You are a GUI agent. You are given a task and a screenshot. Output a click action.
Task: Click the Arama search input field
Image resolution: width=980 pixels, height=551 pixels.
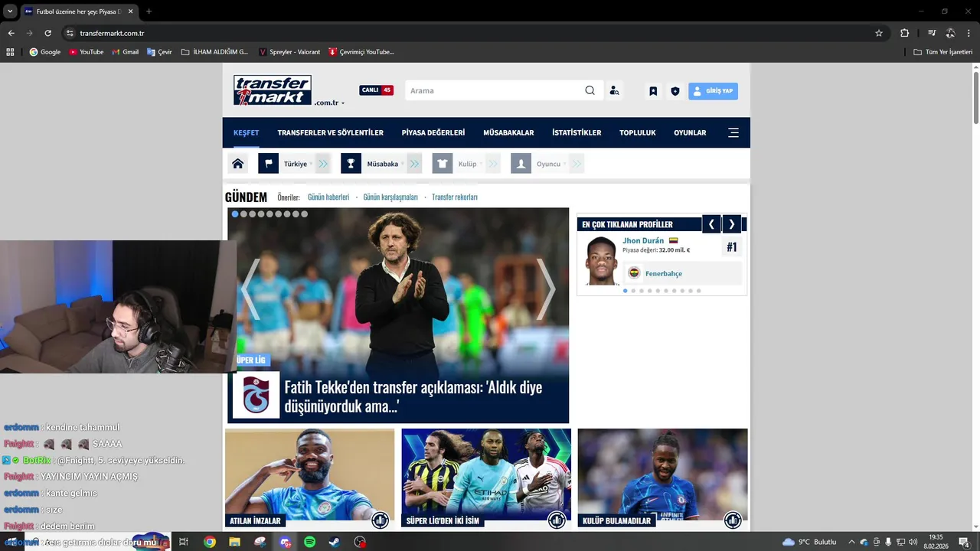coord(494,90)
